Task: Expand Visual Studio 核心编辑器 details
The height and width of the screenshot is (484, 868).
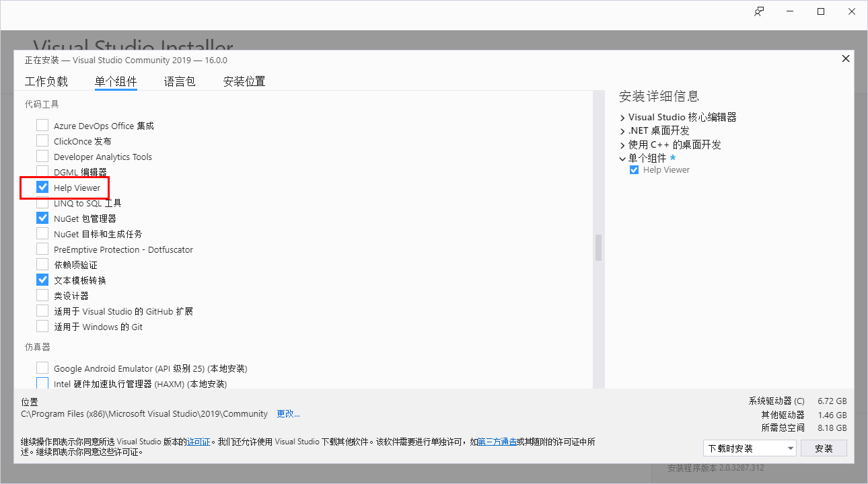Action: point(622,118)
